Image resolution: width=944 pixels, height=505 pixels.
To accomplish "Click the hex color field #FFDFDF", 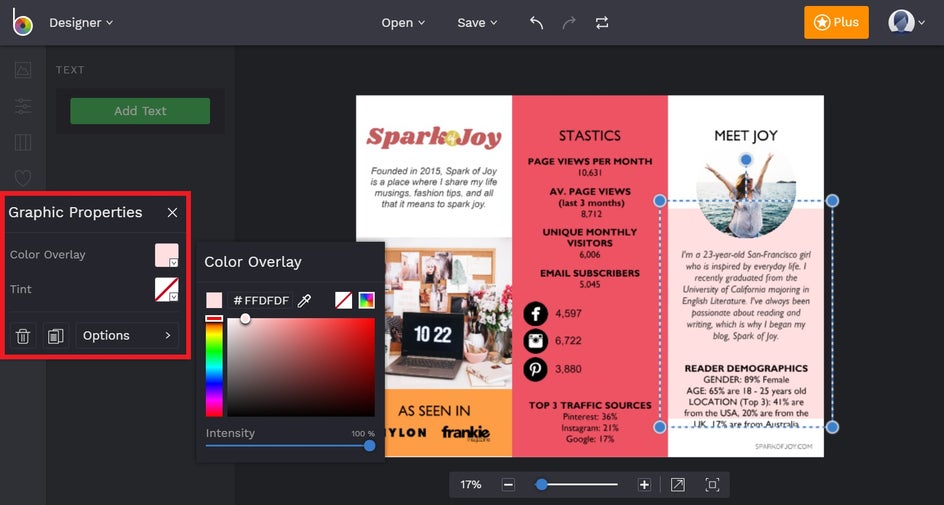I will pyautogui.click(x=260, y=300).
